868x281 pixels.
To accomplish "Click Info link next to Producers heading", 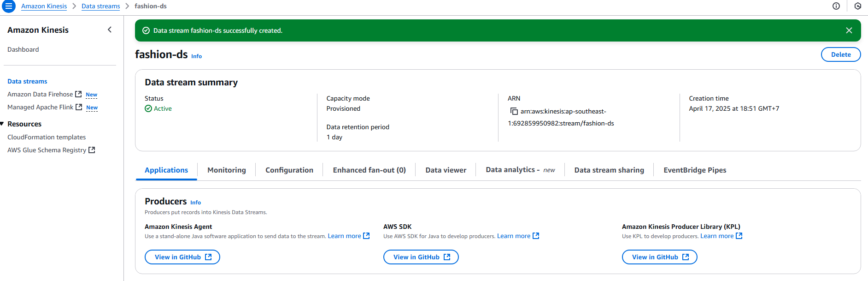I will pos(196,203).
